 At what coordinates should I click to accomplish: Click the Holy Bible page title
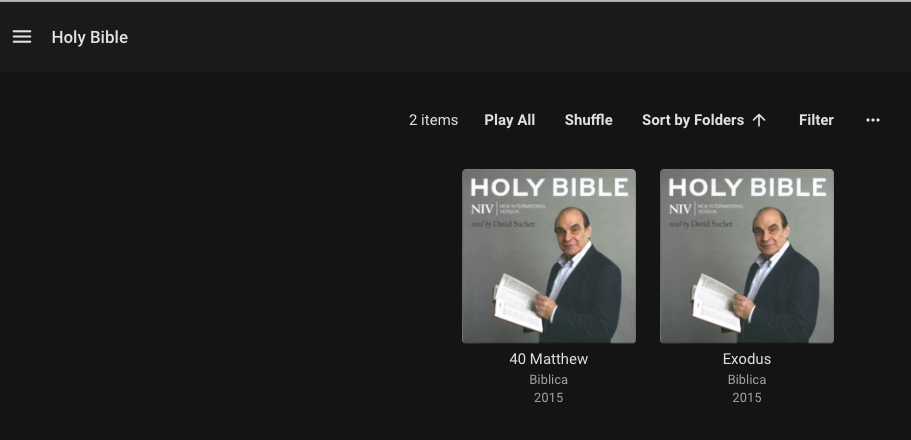click(x=90, y=37)
